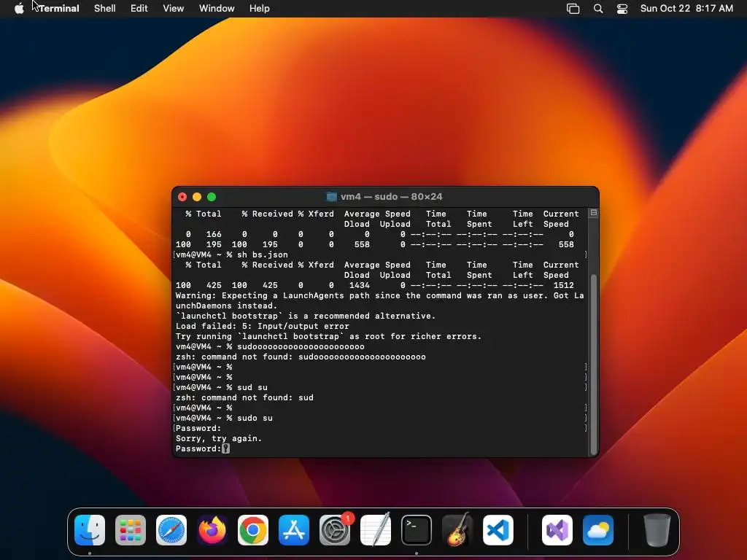Image resolution: width=747 pixels, height=560 pixels.
Task: Open the Trash in the dock
Action: point(657,530)
